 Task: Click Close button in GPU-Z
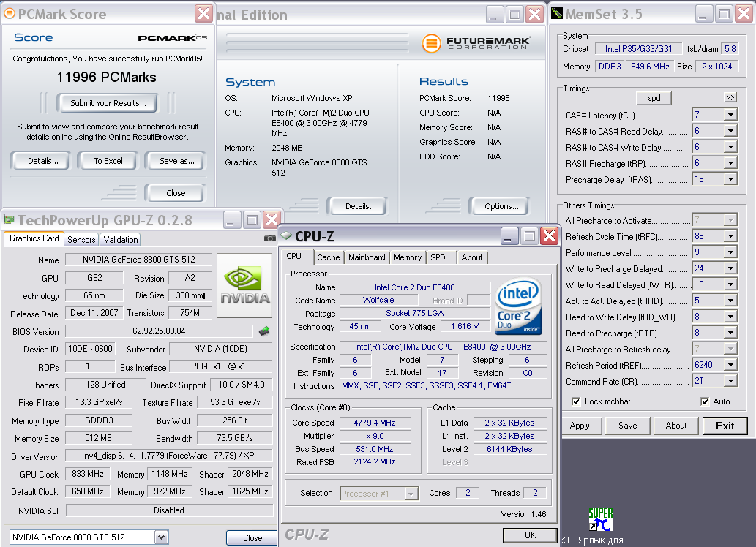252,537
